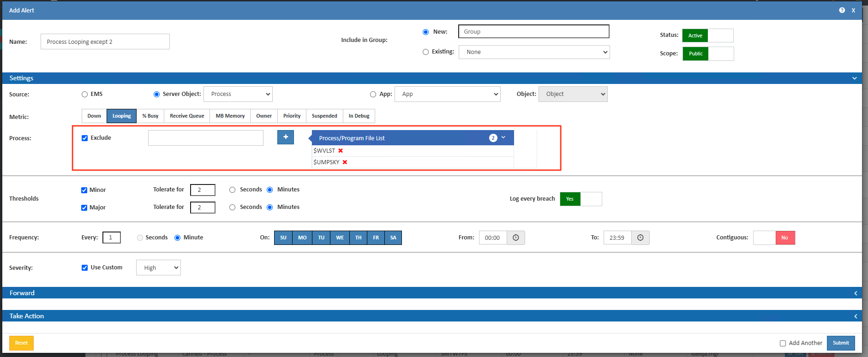
Task: Collapse the Settings section chevron
Action: (x=854, y=78)
